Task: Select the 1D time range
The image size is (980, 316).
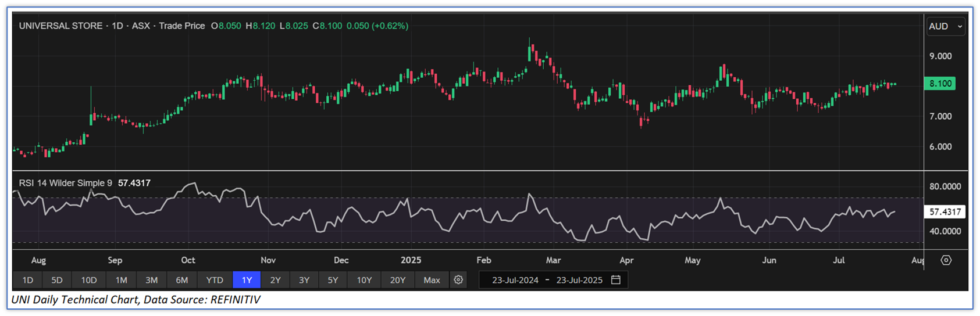Action: (27, 280)
